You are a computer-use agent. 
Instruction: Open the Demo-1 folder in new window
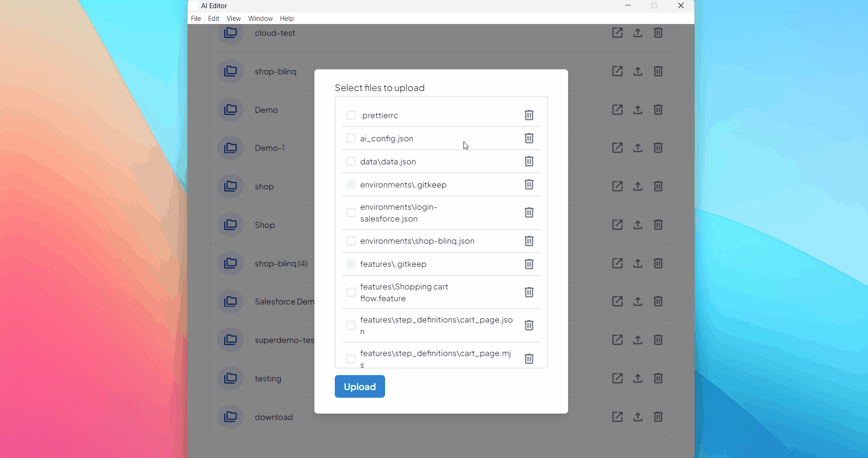[x=617, y=148]
